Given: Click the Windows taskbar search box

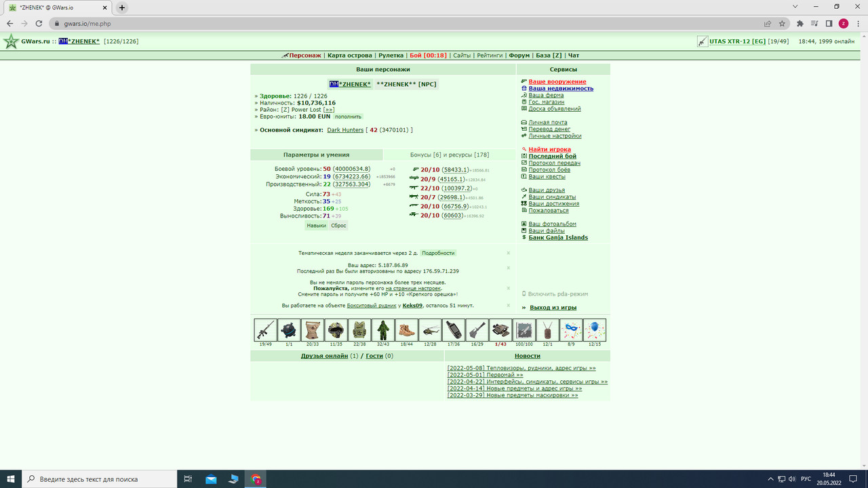Looking at the screenshot, I should (99, 479).
